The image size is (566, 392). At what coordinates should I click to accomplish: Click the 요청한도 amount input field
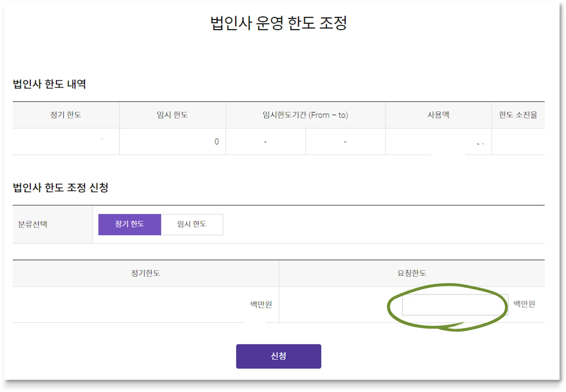pyautogui.click(x=455, y=305)
